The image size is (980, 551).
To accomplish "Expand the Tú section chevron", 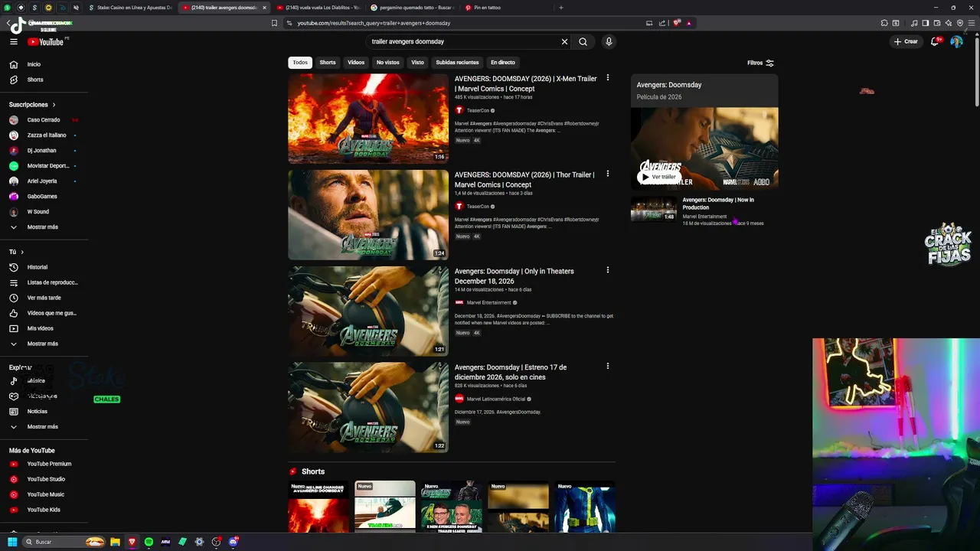I will [x=22, y=252].
